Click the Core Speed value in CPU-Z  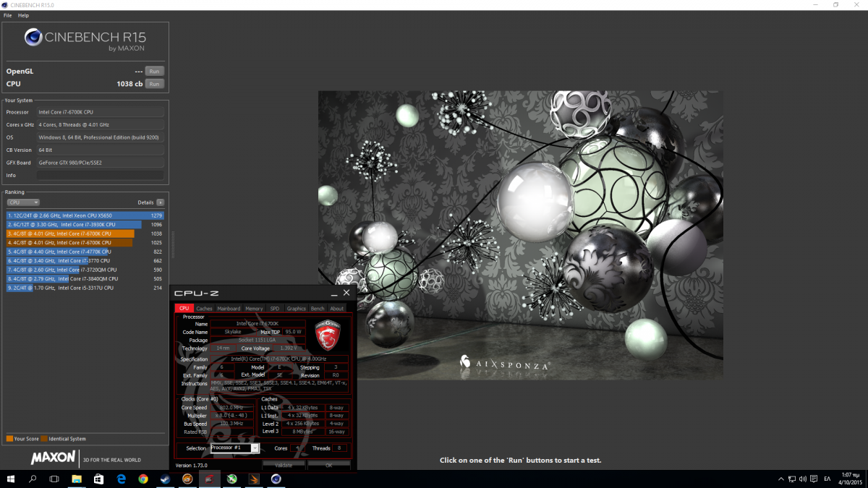tap(231, 408)
